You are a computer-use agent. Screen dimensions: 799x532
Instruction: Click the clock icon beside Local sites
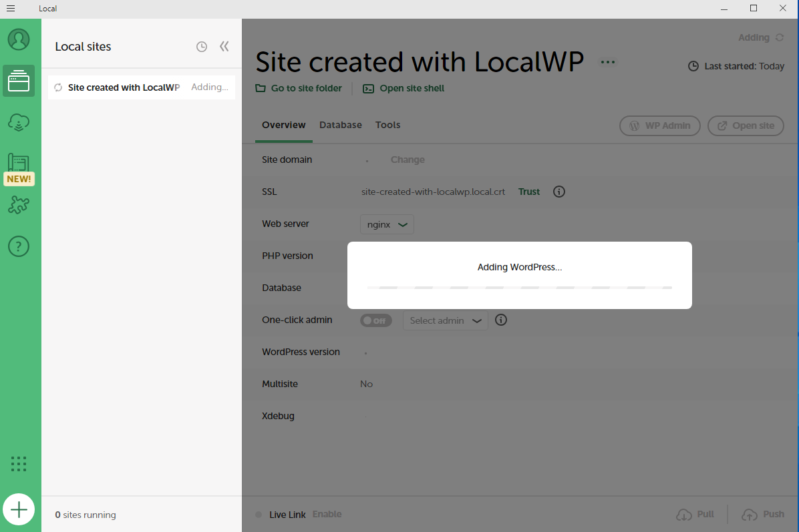202,47
